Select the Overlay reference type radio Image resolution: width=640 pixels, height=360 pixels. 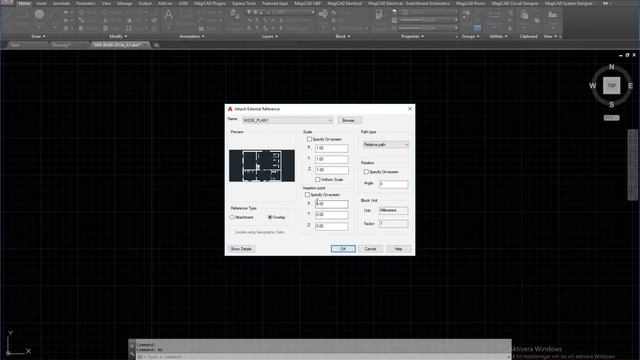tap(270, 217)
